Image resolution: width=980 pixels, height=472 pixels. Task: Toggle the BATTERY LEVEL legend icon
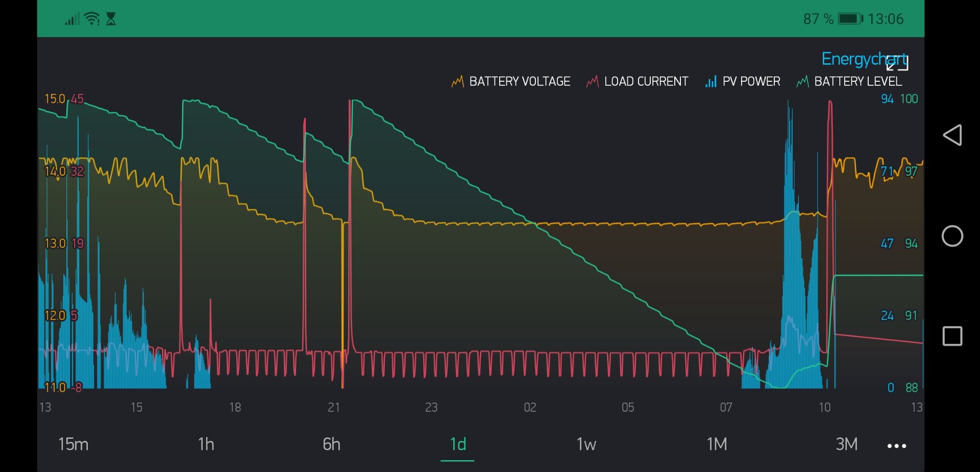click(x=802, y=82)
